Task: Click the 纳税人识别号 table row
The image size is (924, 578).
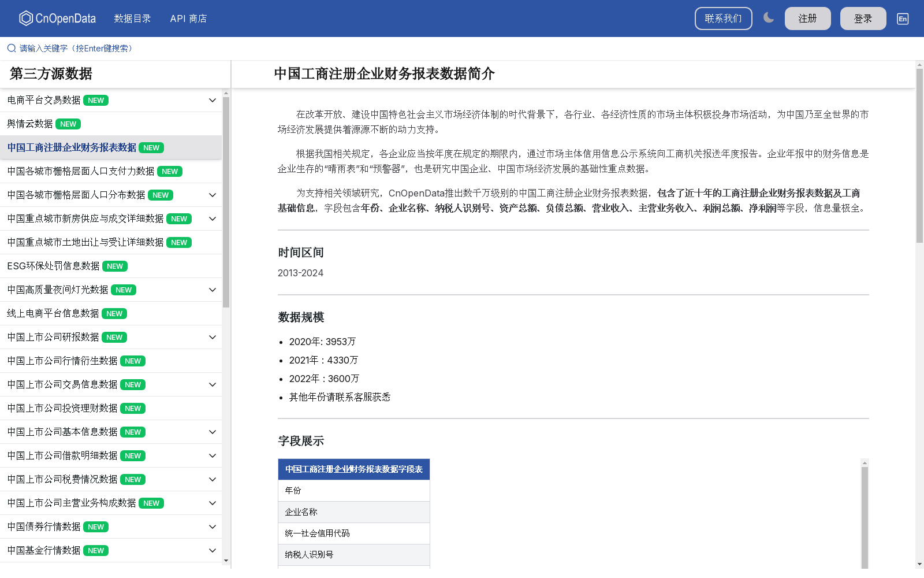Action: point(354,554)
